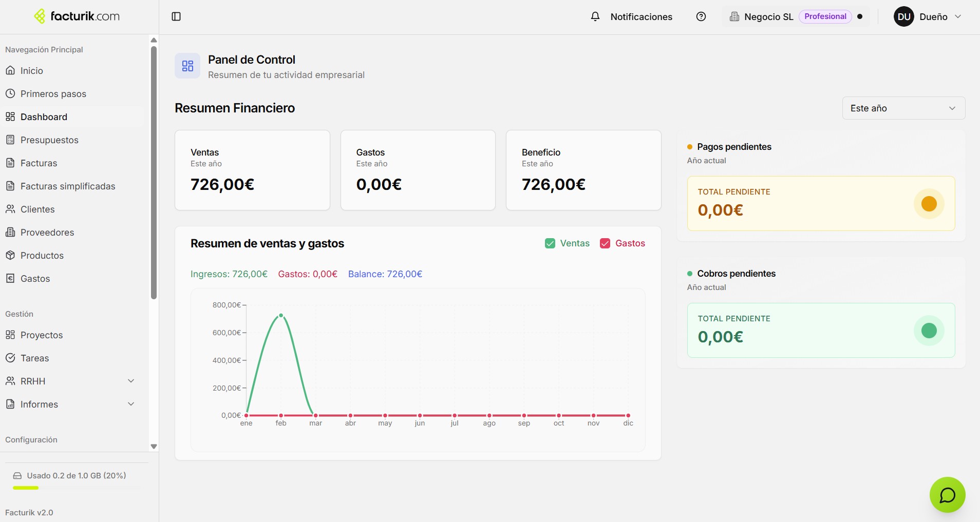Viewport: 980px width, 522px height.
Task: Click the DU avatar circle
Action: (x=904, y=16)
